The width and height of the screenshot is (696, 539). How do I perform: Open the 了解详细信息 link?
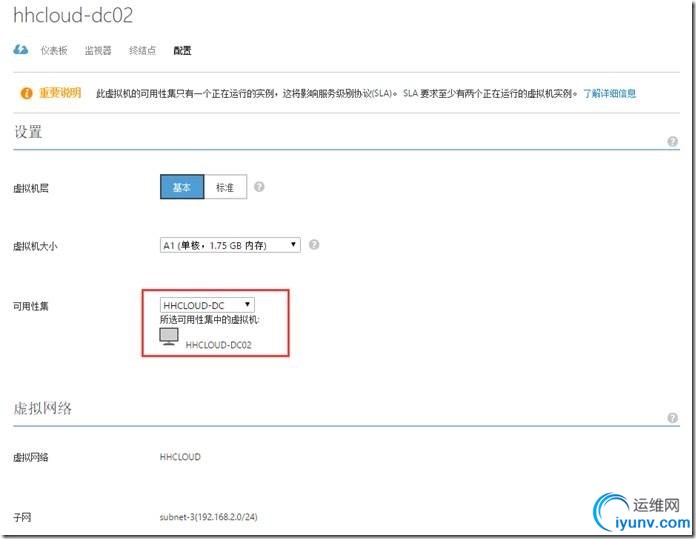pos(609,93)
